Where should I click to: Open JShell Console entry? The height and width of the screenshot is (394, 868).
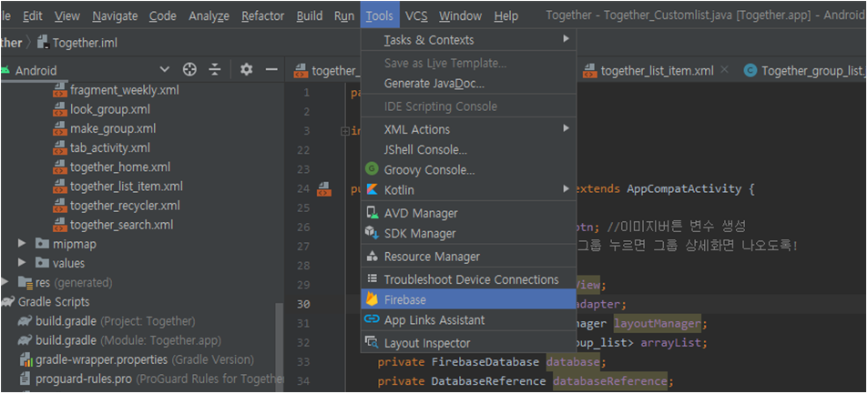click(468, 149)
